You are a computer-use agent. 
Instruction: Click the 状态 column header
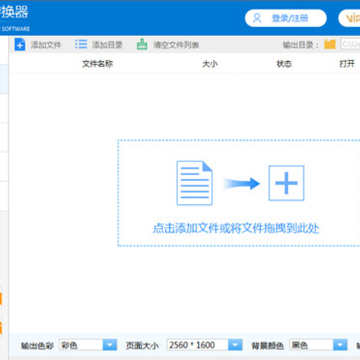tap(284, 64)
